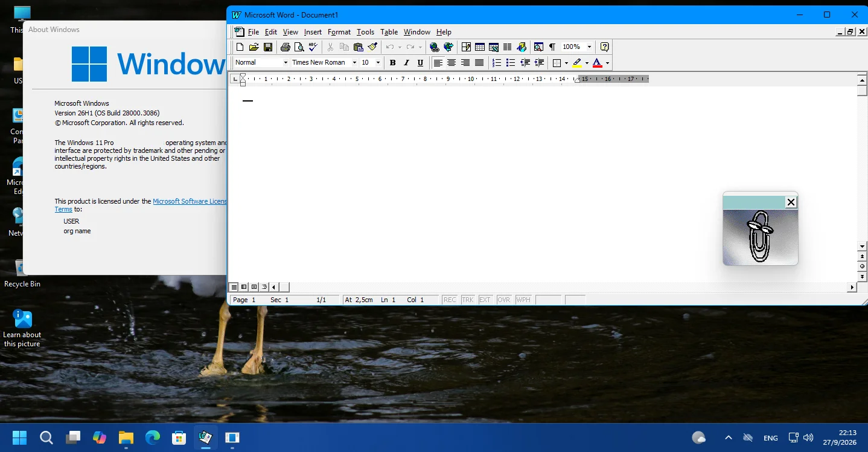The height and width of the screenshot is (452, 868).
Task: Expand the Borders dropdown arrow
Action: tap(566, 63)
